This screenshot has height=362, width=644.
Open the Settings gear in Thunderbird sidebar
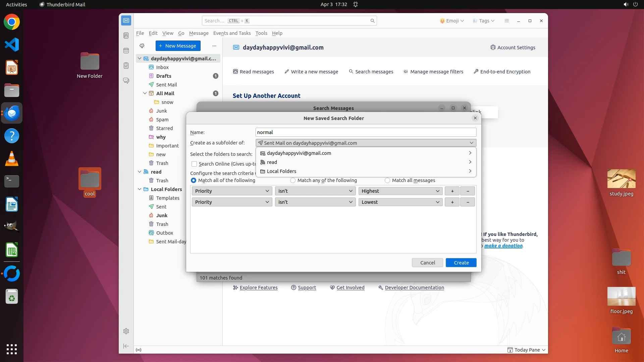[126, 331]
